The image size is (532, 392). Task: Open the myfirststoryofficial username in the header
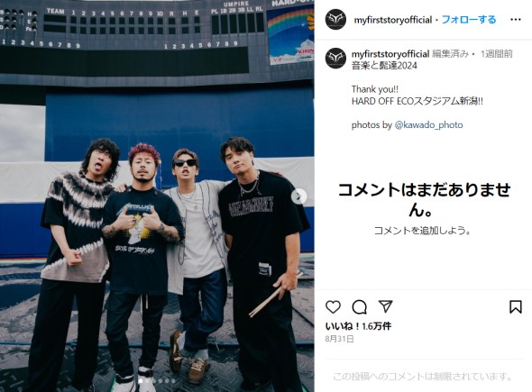point(393,20)
